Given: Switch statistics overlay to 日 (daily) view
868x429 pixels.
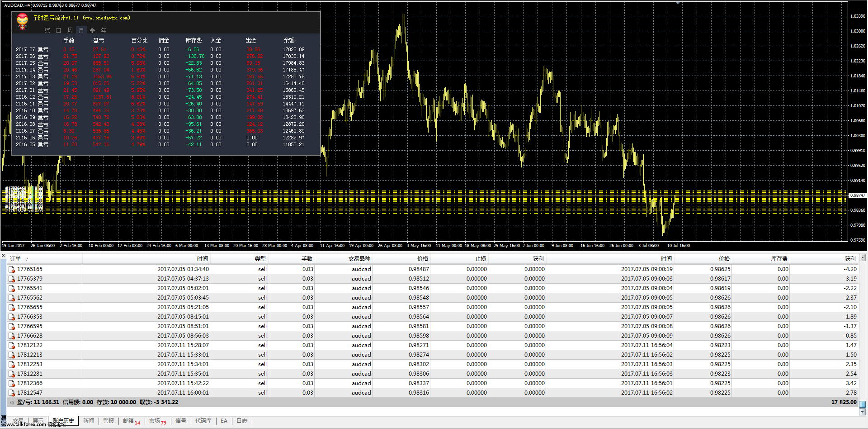Looking at the screenshot, I should pyautogui.click(x=59, y=30).
